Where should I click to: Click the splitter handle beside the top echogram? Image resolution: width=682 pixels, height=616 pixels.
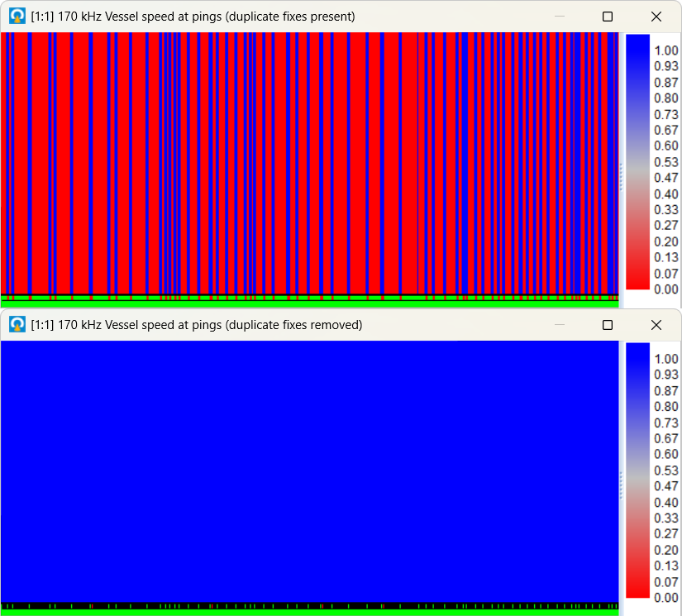pyautogui.click(x=621, y=177)
